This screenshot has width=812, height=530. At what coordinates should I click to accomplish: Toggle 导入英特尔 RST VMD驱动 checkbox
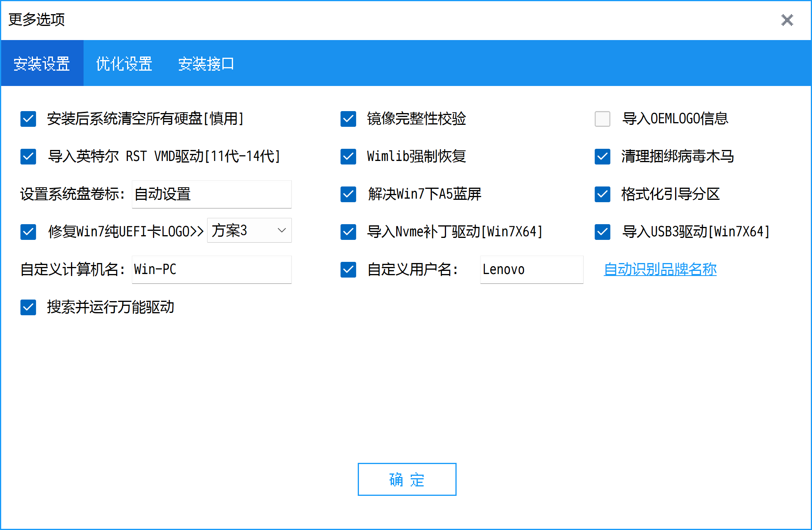click(x=28, y=157)
